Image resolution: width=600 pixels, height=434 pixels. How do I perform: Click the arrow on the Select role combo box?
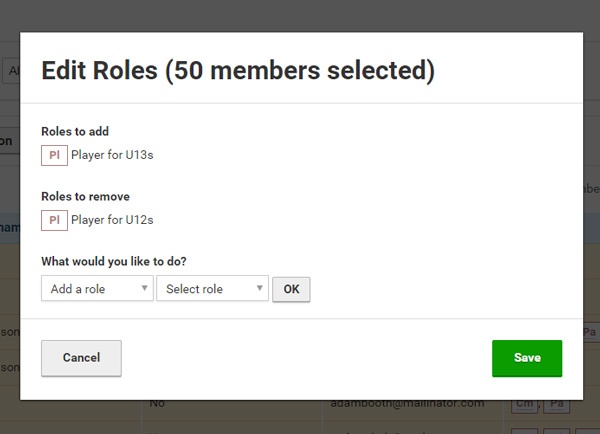[x=259, y=288]
